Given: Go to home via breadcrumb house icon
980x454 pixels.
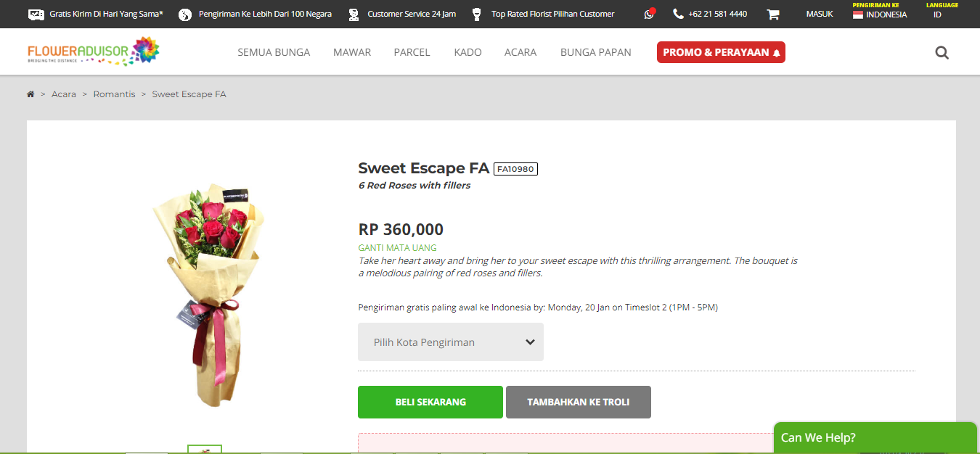Looking at the screenshot, I should pos(30,94).
